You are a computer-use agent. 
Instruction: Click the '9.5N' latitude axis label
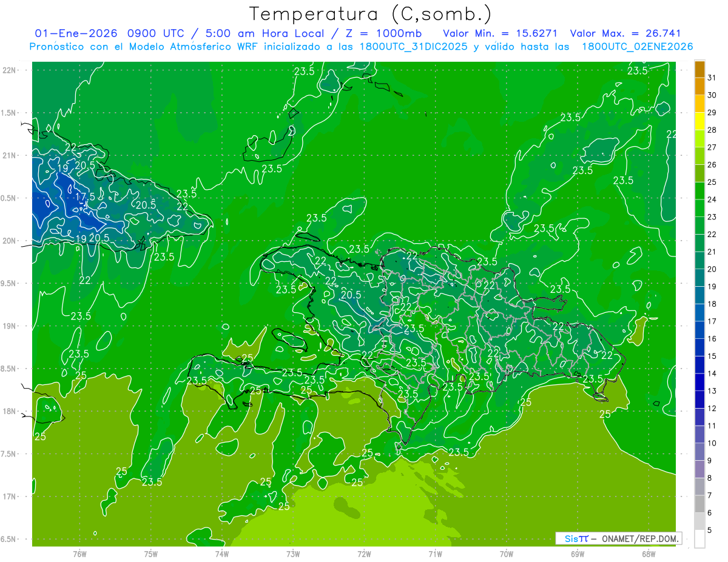pyautogui.click(x=8, y=283)
